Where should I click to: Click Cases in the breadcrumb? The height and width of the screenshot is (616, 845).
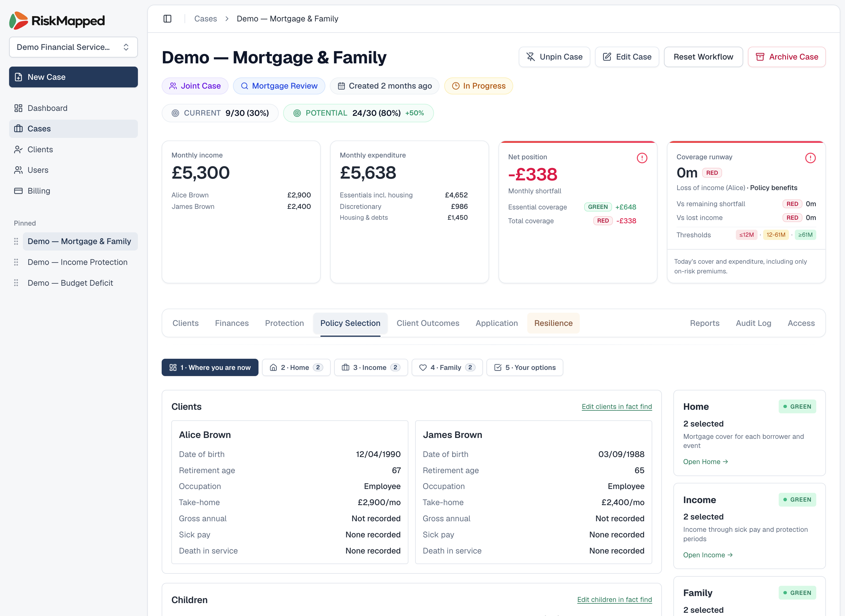(205, 19)
